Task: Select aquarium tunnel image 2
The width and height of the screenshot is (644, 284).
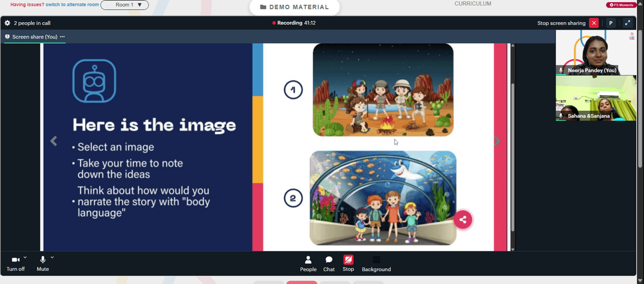Action: (383, 198)
